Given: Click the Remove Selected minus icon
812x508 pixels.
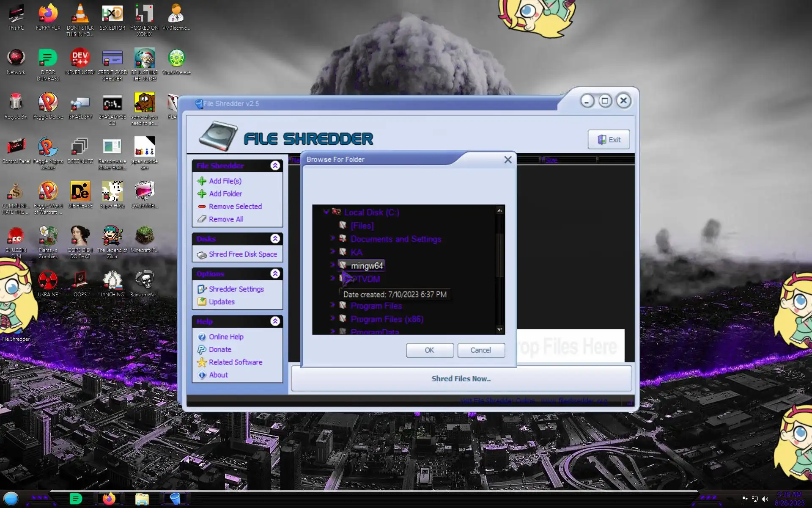Looking at the screenshot, I should (x=202, y=207).
